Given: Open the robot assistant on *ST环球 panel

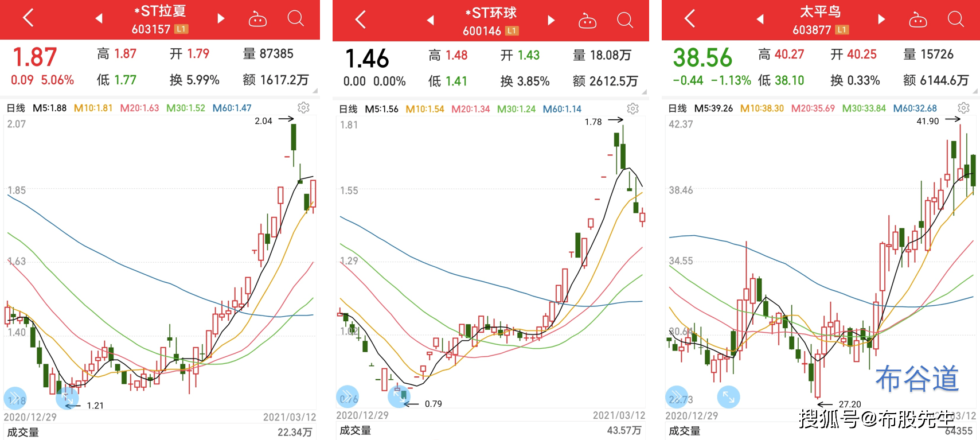Looking at the screenshot, I should pos(587,21).
